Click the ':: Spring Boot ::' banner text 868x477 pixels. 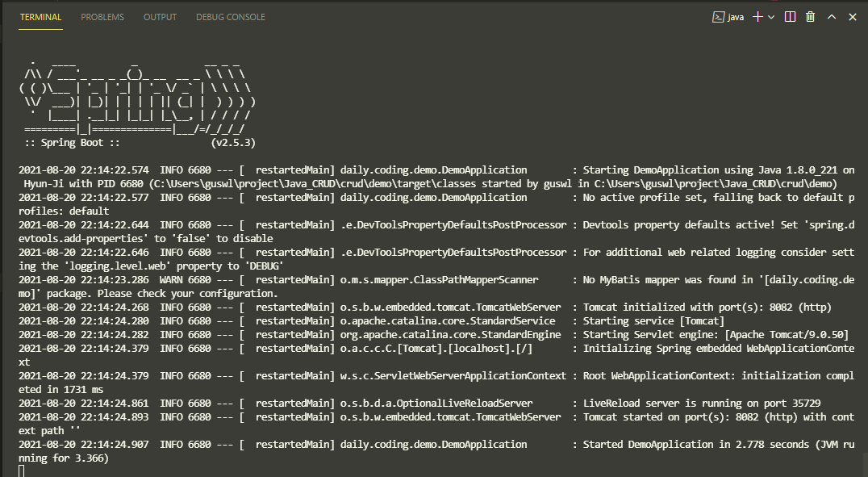pyautogui.click(x=72, y=143)
